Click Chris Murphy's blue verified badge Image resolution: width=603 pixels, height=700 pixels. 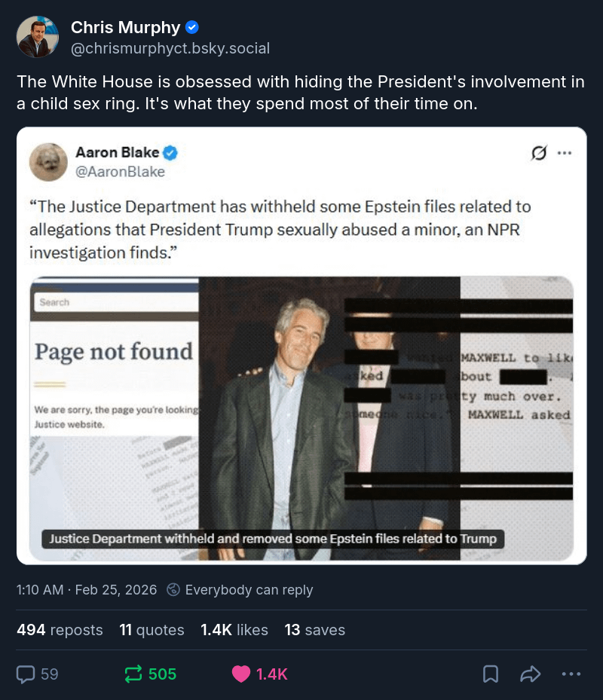pos(193,28)
